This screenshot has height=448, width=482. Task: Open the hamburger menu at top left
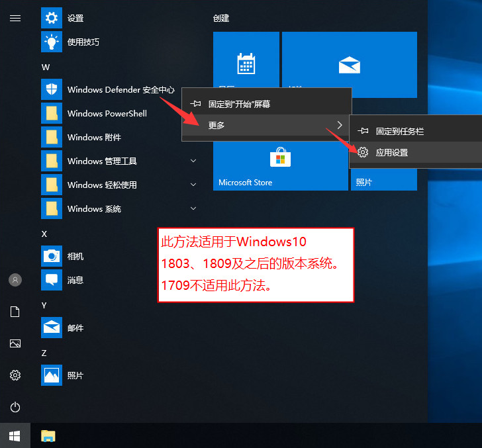pyautogui.click(x=15, y=19)
